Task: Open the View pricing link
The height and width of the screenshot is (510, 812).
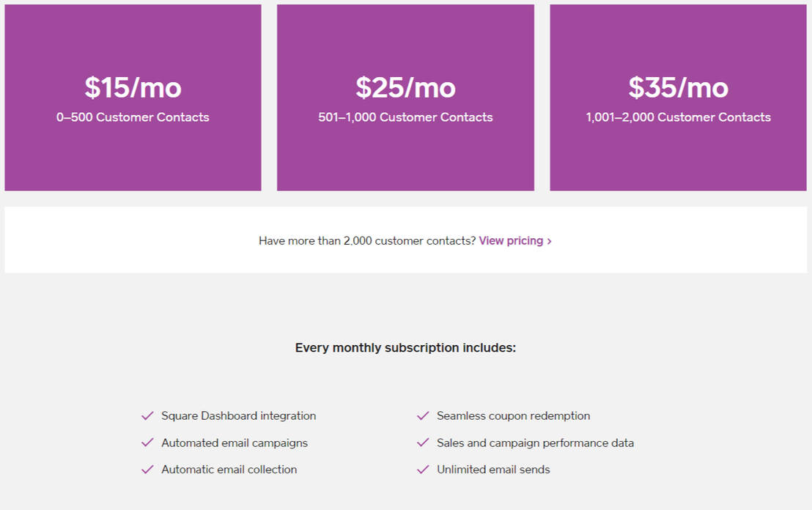Action: click(x=511, y=240)
